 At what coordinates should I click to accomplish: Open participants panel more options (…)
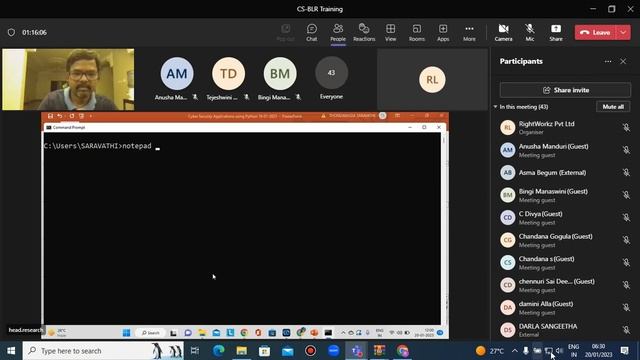pos(608,61)
